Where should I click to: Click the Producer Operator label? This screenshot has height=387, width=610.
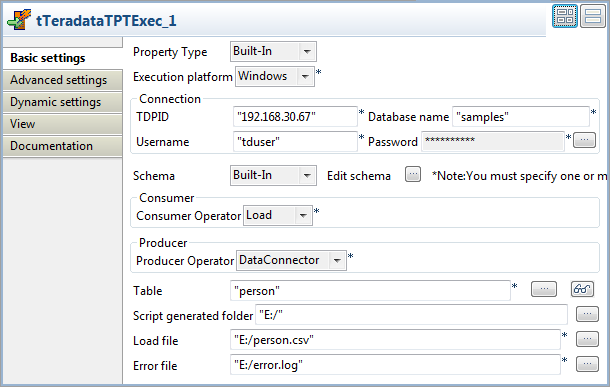(x=185, y=261)
